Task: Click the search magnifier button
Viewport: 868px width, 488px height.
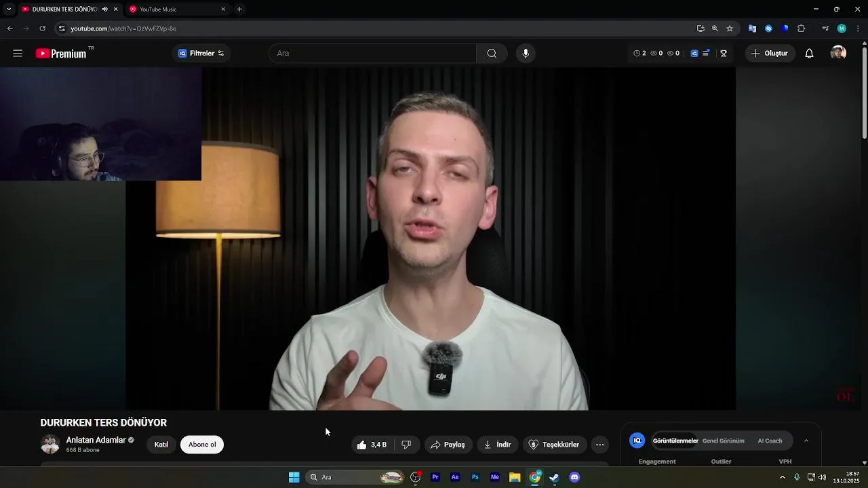Action: pos(492,54)
